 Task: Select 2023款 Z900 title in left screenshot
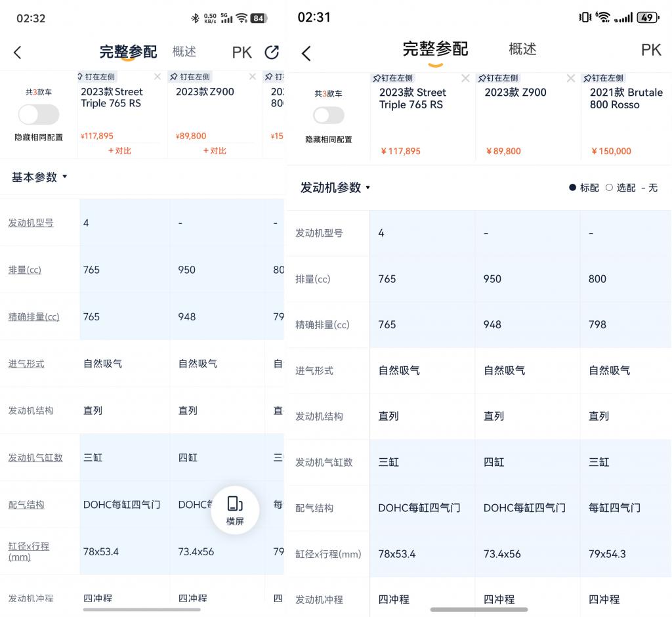pyautogui.click(x=205, y=91)
